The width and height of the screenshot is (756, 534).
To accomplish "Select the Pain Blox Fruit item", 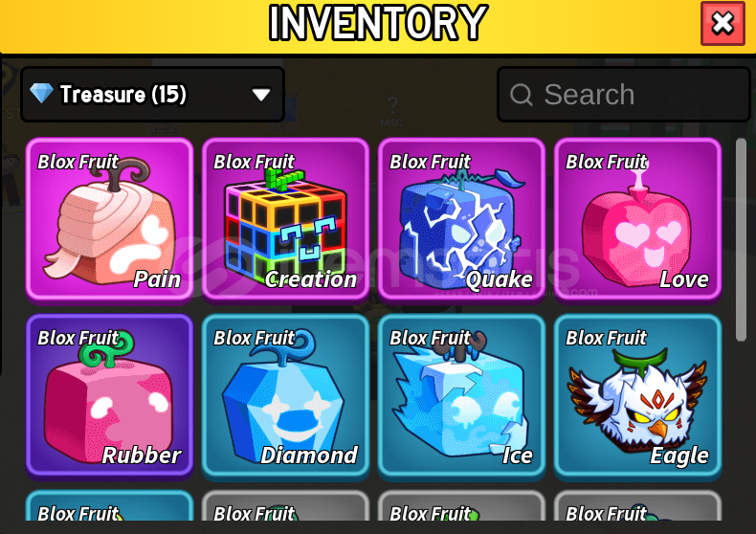I will (109, 219).
